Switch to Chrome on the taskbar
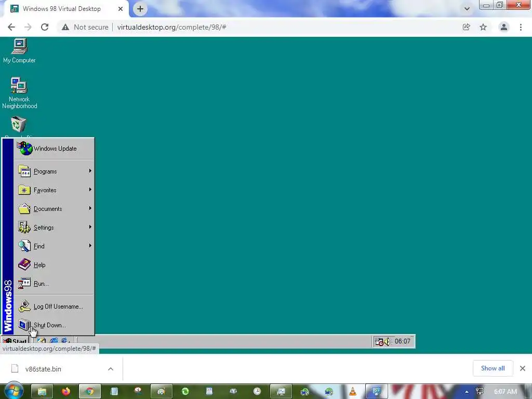 point(89,392)
